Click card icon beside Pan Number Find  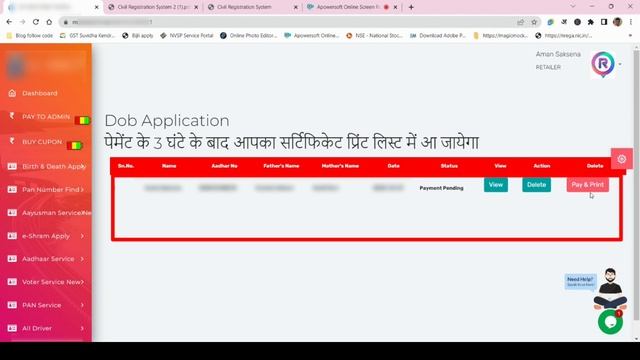pyautogui.click(x=12, y=189)
